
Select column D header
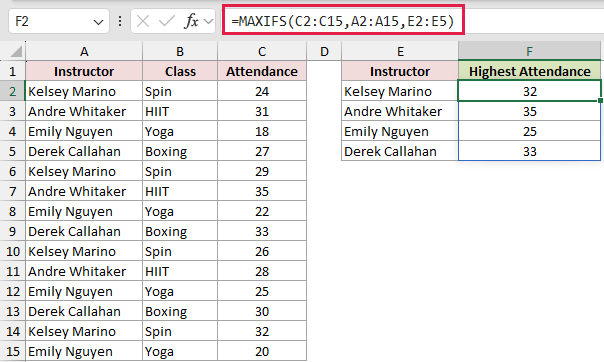click(x=324, y=51)
